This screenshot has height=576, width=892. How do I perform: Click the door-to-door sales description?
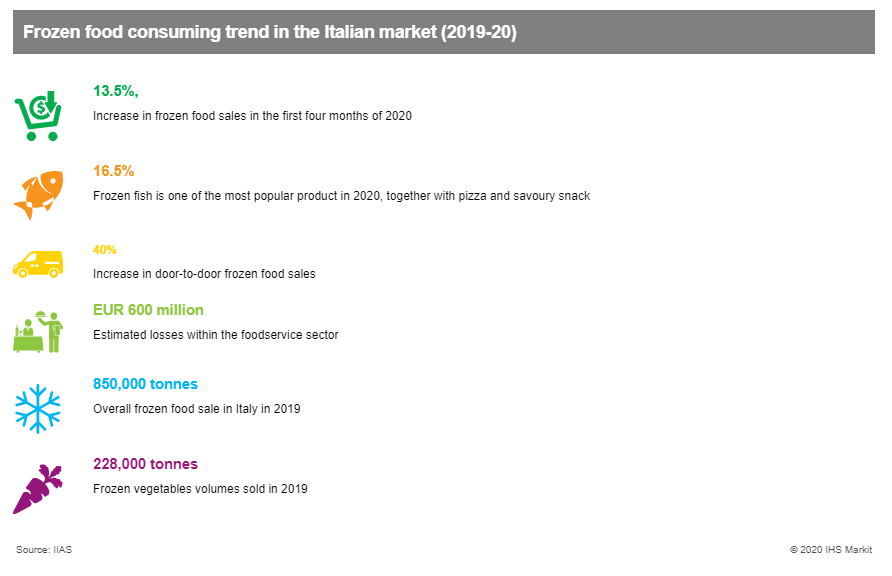pyautogui.click(x=204, y=274)
